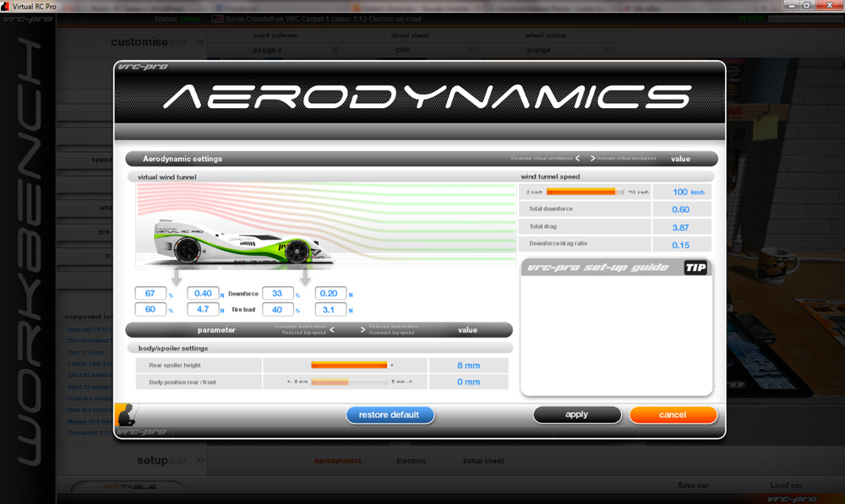Click the rear spoiler height value 8 mm
Viewport: 845px width, 504px height.
[x=469, y=365]
